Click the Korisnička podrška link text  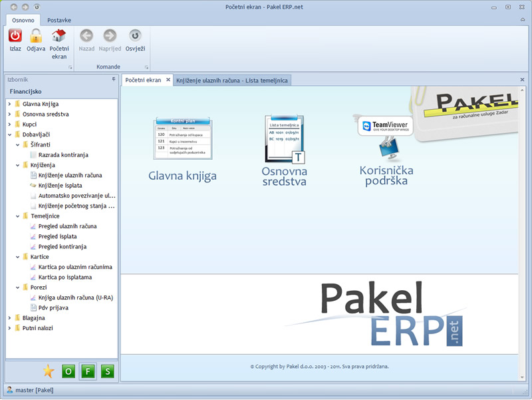pyautogui.click(x=386, y=176)
